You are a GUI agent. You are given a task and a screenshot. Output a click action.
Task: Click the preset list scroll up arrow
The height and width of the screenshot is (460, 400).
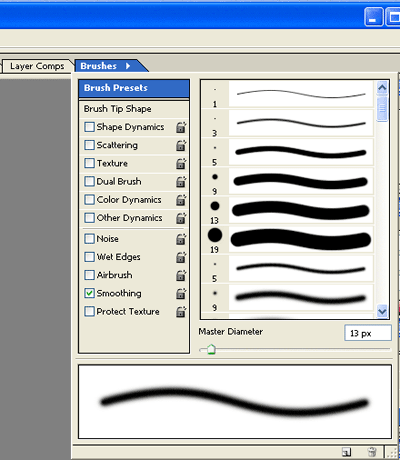(x=382, y=88)
